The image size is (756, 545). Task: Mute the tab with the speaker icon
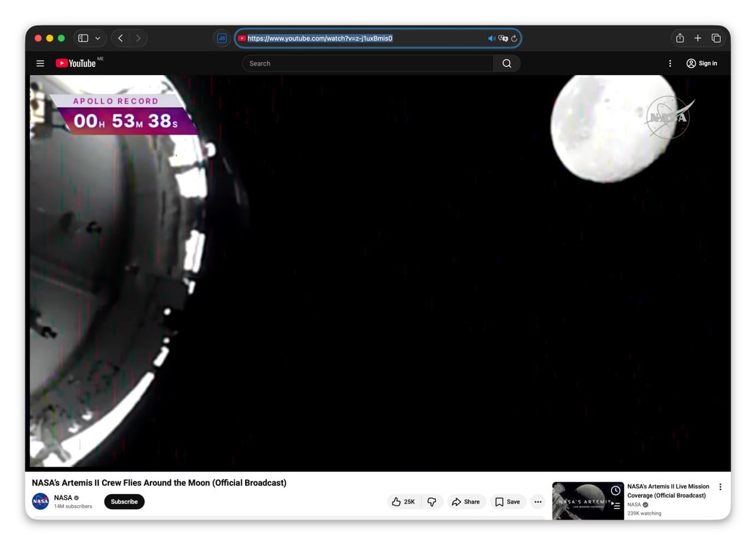[491, 38]
